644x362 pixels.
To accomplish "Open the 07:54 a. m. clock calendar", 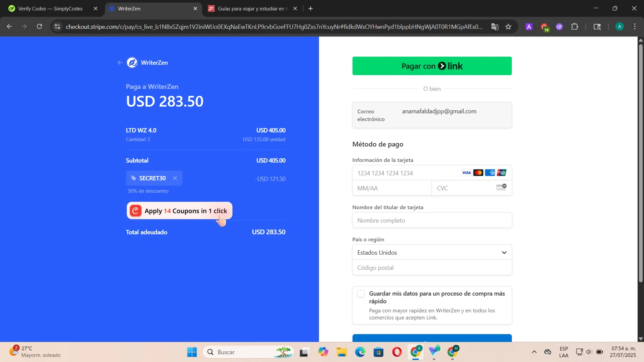I will pos(623,352).
